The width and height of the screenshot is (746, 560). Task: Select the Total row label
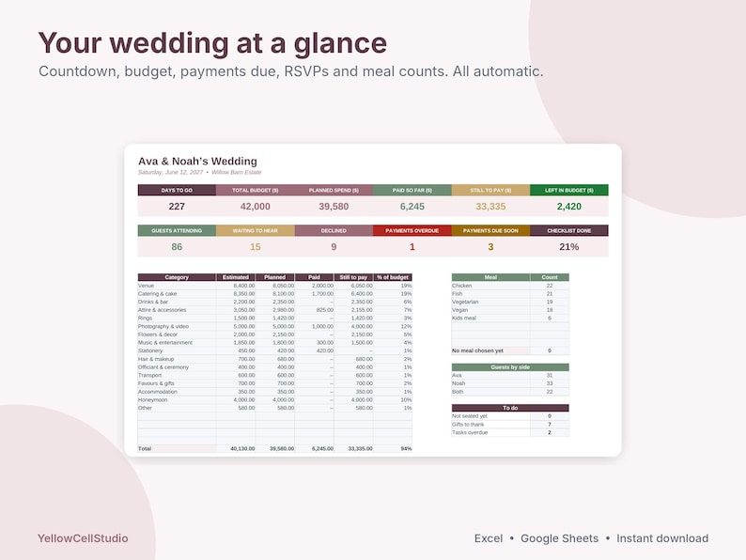click(x=177, y=449)
